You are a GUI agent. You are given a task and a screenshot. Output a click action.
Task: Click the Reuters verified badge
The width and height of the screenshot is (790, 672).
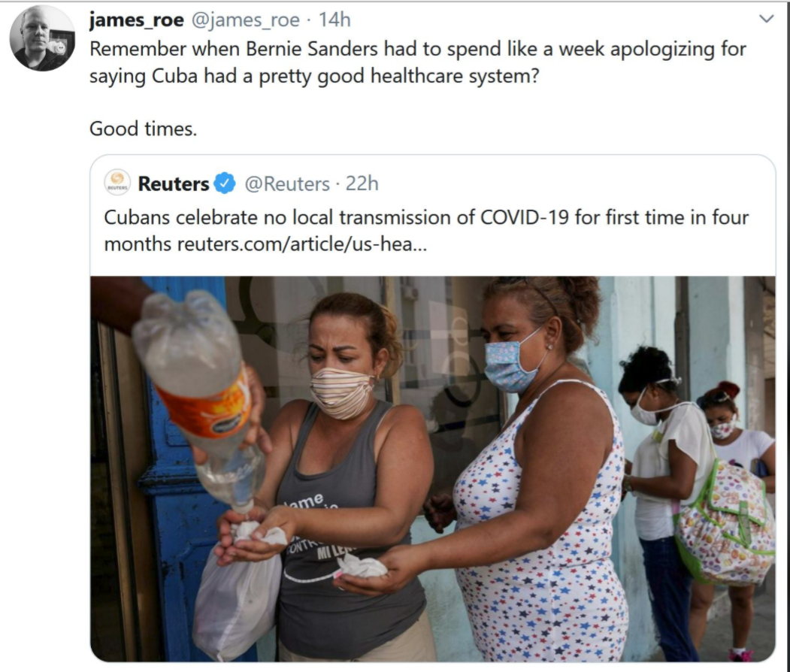click(225, 183)
